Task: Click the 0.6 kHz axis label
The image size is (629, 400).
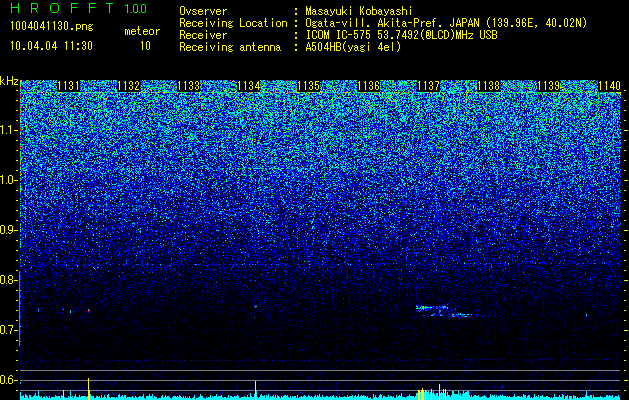Action: [8, 380]
